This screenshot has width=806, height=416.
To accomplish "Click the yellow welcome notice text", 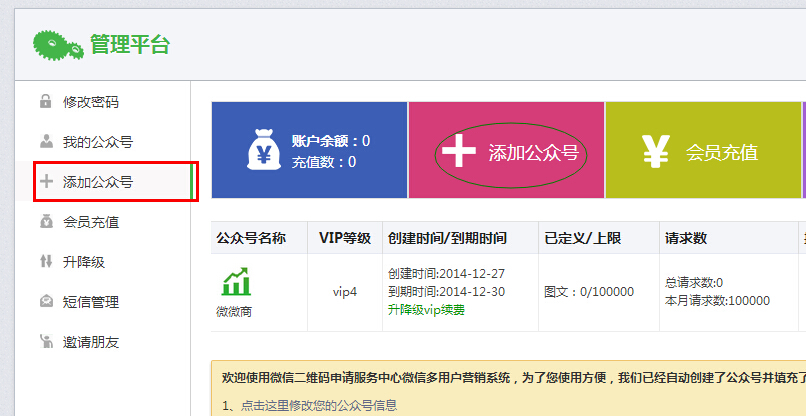I will tap(514, 378).
